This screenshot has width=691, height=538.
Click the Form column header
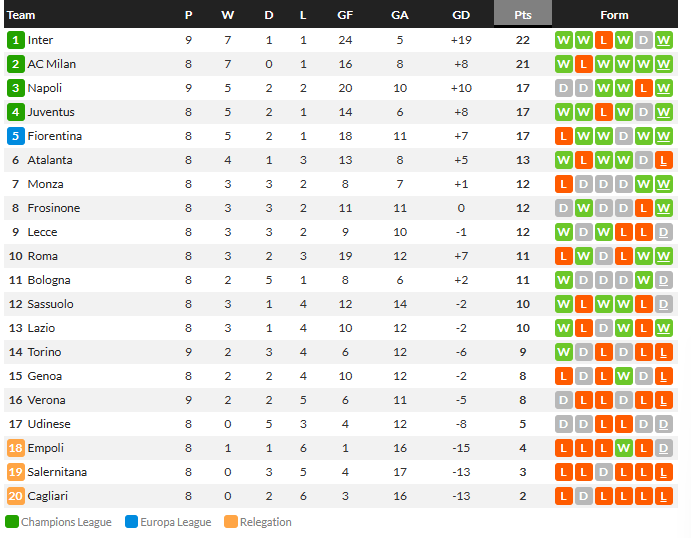pos(614,15)
